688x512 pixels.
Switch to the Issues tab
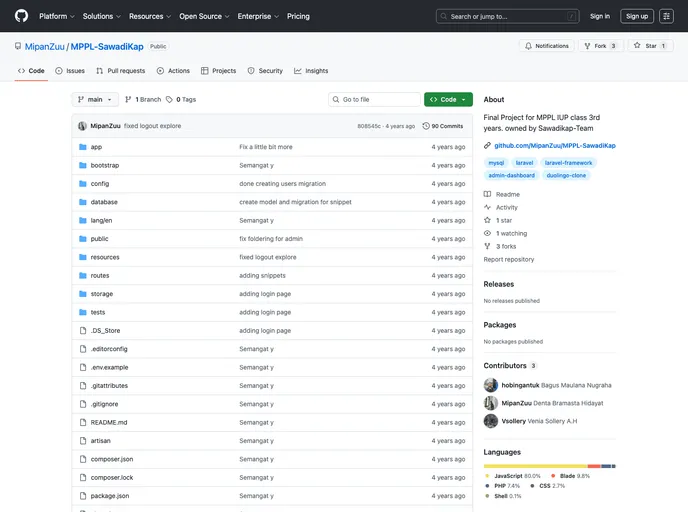(x=70, y=71)
